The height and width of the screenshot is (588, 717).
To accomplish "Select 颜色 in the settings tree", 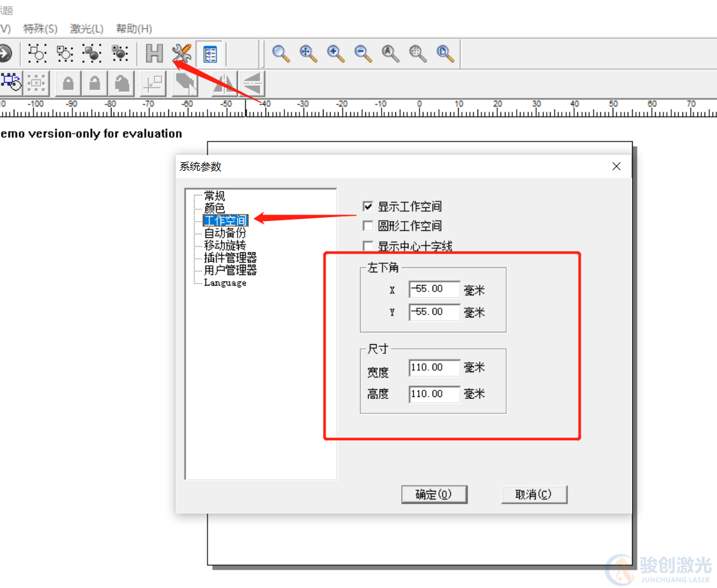I will [215, 209].
